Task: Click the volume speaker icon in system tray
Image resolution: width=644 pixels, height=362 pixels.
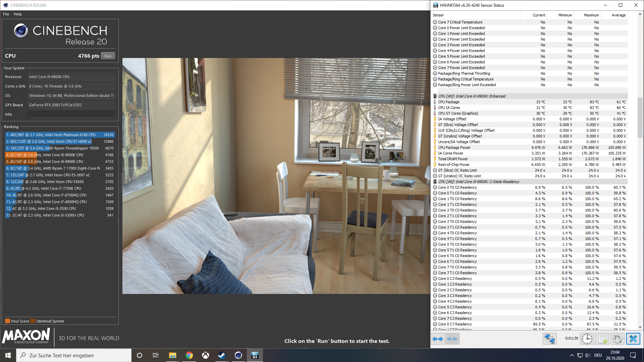Action: tap(587, 355)
